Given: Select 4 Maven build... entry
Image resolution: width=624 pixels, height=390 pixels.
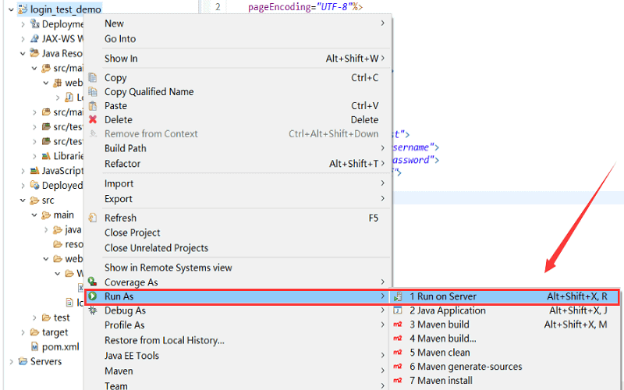Looking at the screenshot, I should point(504,338).
